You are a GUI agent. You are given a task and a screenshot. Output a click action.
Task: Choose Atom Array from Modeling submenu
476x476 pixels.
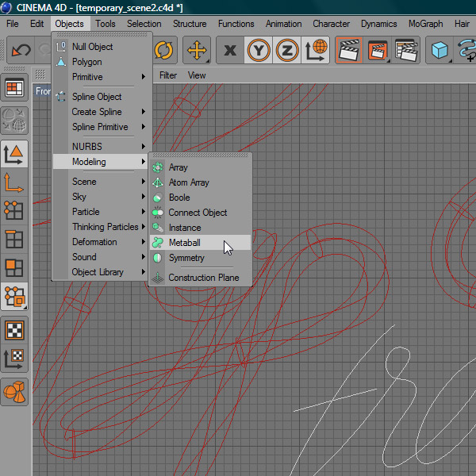pyautogui.click(x=201, y=182)
